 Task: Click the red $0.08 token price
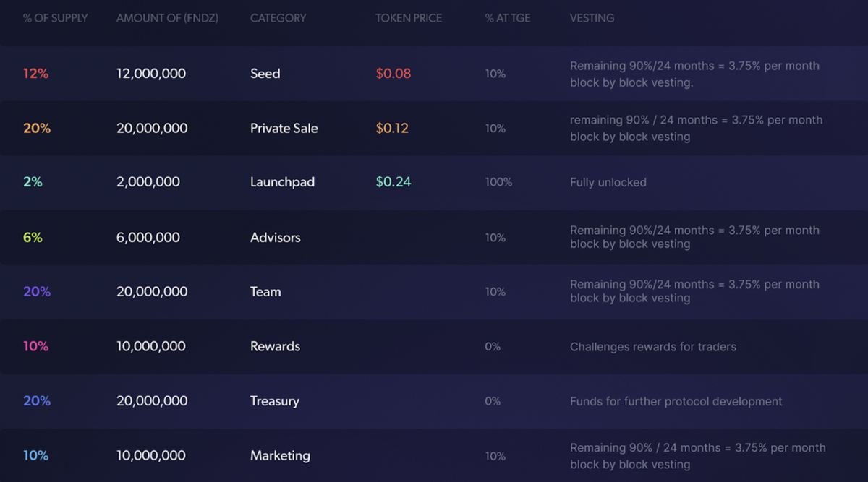(x=393, y=74)
